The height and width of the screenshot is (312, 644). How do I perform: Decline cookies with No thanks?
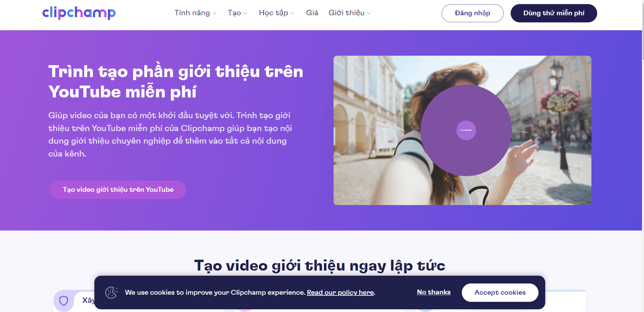click(x=434, y=292)
